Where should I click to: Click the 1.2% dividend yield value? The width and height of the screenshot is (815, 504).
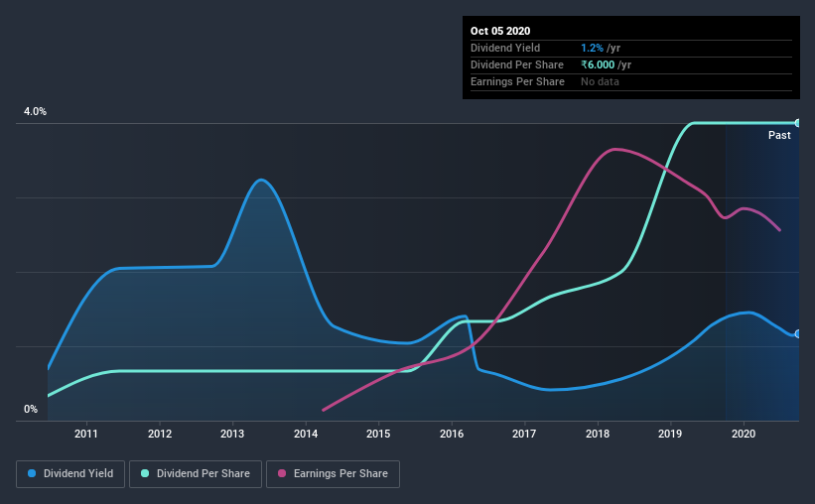click(592, 48)
